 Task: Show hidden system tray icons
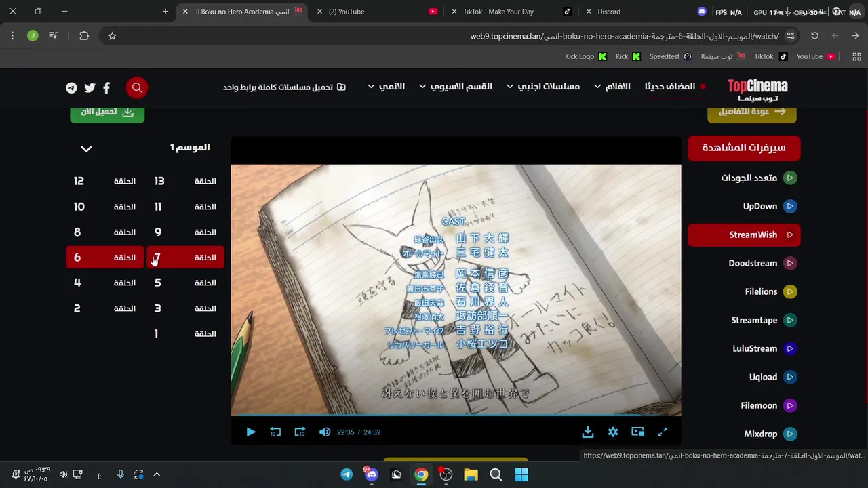click(x=157, y=474)
